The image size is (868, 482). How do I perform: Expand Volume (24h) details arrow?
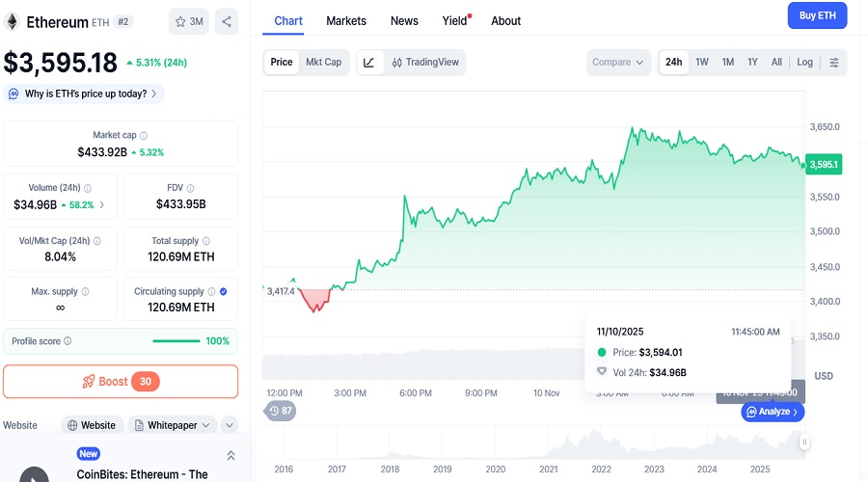point(101,204)
